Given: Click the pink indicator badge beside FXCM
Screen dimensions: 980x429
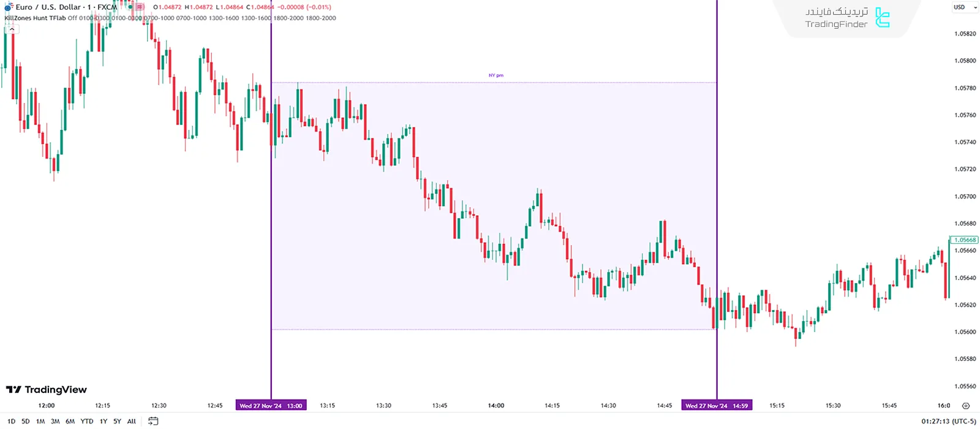Looking at the screenshot, I should 140,7.
